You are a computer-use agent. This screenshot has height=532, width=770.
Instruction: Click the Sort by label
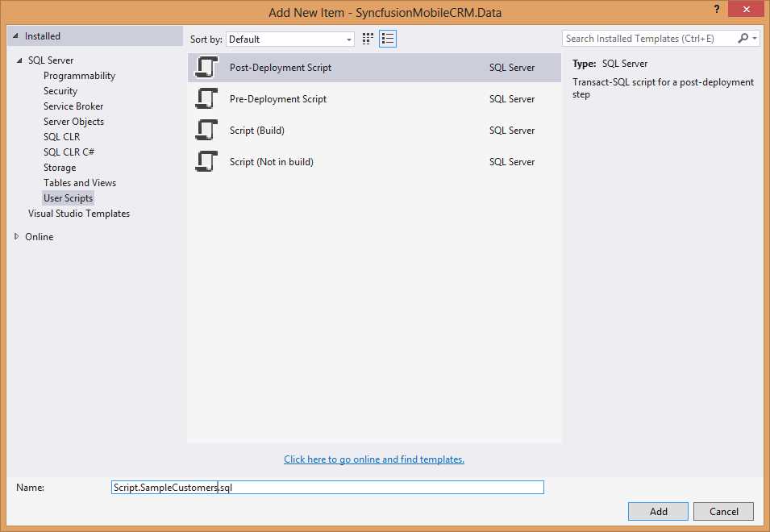pyautogui.click(x=206, y=39)
